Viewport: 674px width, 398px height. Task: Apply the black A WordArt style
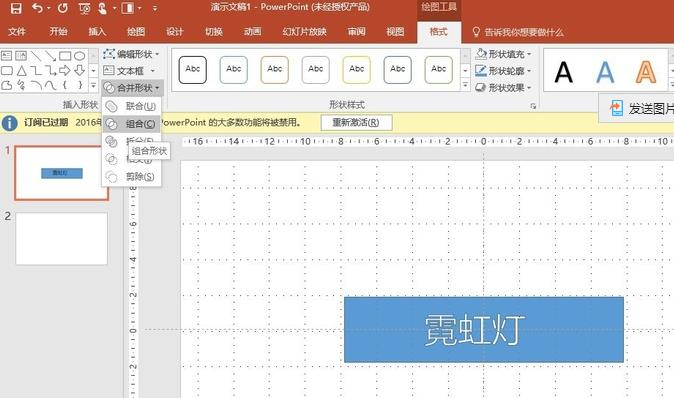[563, 72]
